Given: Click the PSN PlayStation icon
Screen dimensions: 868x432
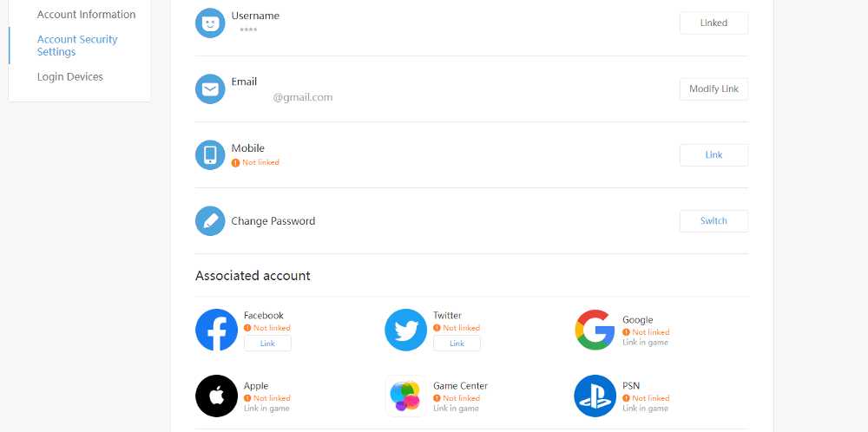Looking at the screenshot, I should pos(595,396).
